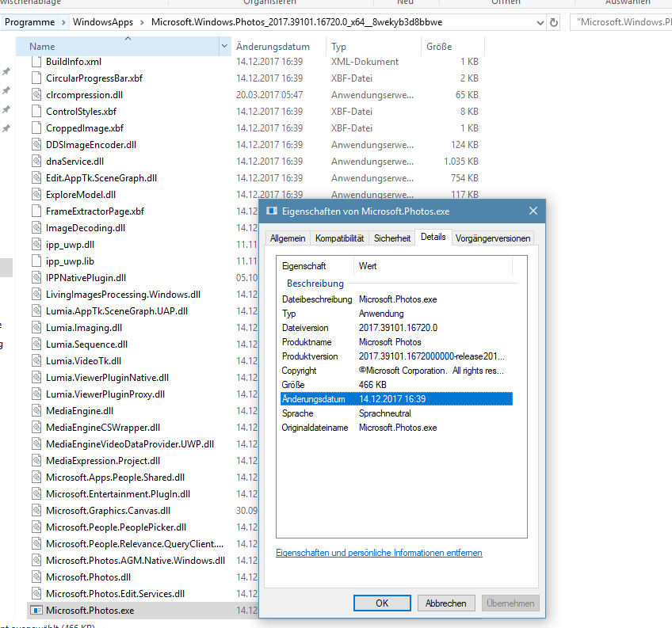Click the Lumia.Sequence.dll file icon
This screenshot has height=628, width=672.
click(x=37, y=344)
